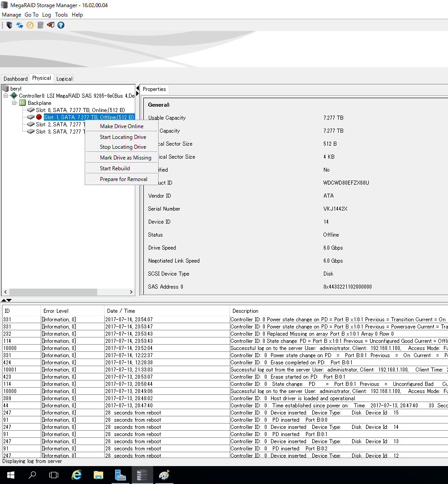Viewport: 448px width, 484px height.
Task: Click the orange clock toolbar icon
Action: click(30, 25)
